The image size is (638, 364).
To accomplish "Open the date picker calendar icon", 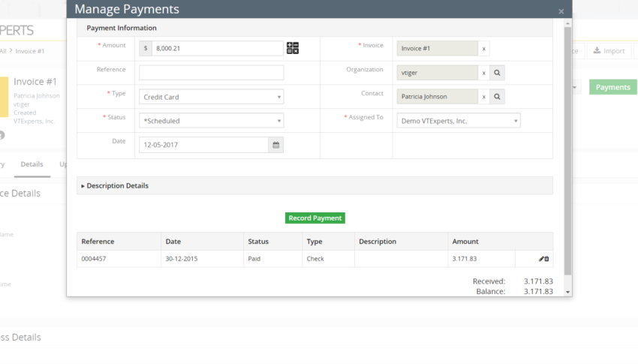I will tap(276, 145).
